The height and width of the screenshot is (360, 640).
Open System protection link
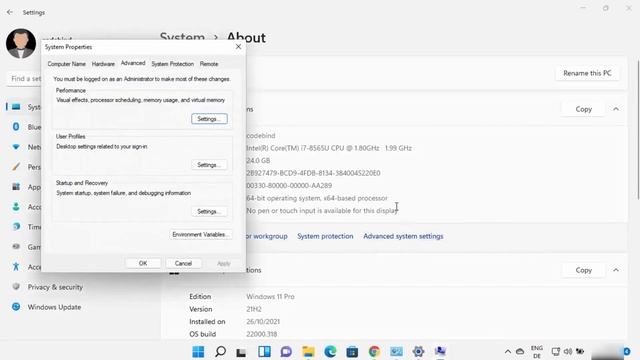coord(325,236)
